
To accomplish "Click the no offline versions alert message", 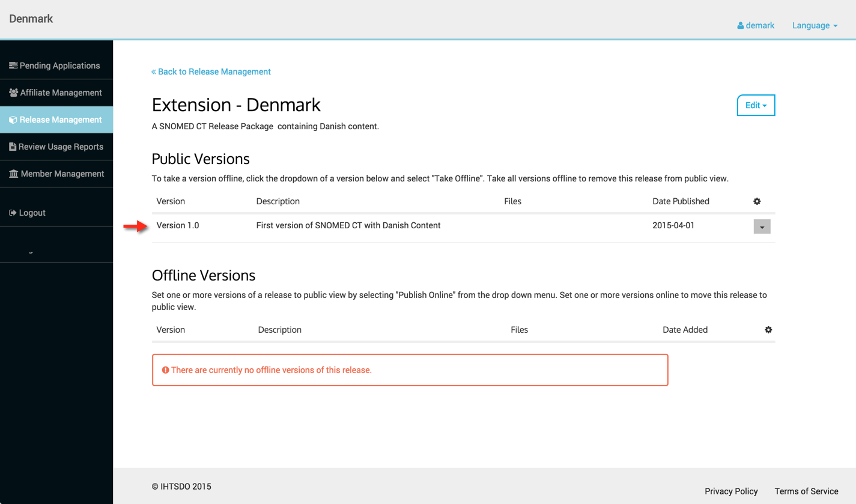I will point(410,370).
